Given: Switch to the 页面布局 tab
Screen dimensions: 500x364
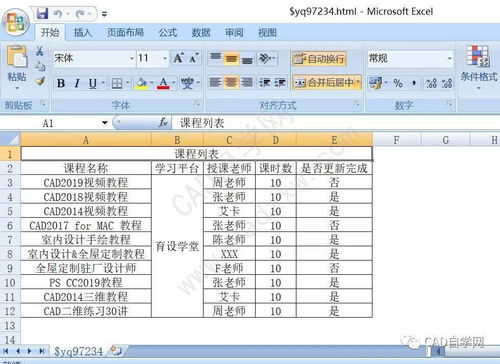Looking at the screenshot, I should (125, 33).
